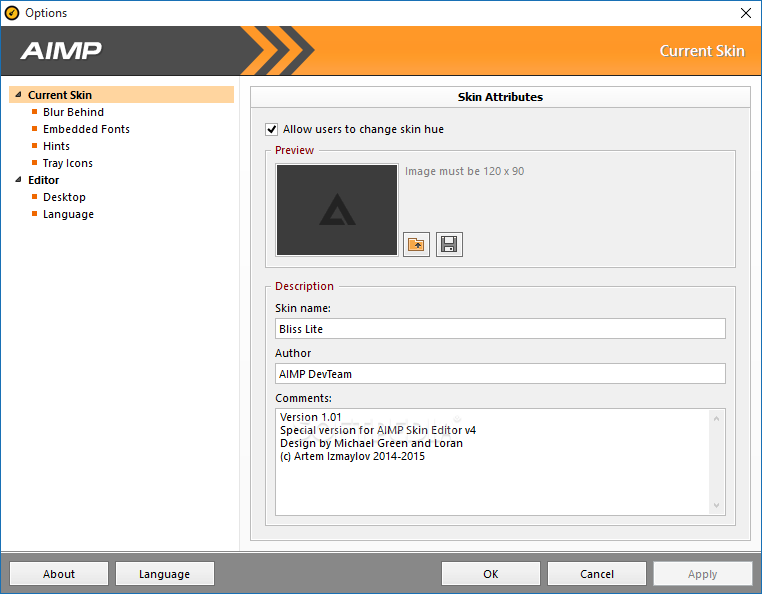This screenshot has height=594, width=762.
Task: Click the AIMP logo in the header
Action: pos(61,51)
